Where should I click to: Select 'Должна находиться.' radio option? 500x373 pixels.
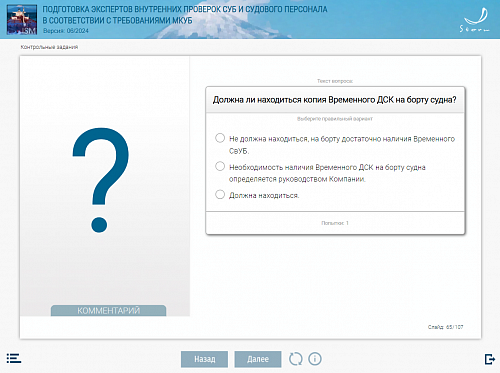220,194
